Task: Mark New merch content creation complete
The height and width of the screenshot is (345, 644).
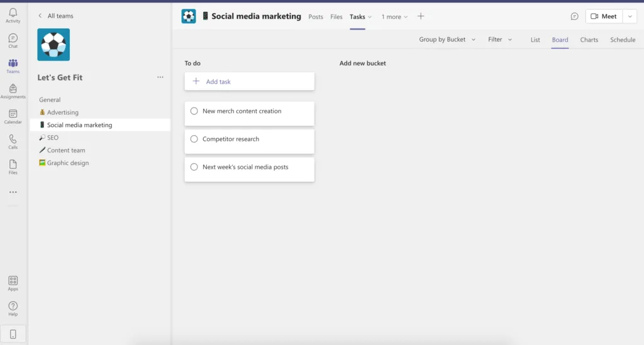Action: [194, 111]
